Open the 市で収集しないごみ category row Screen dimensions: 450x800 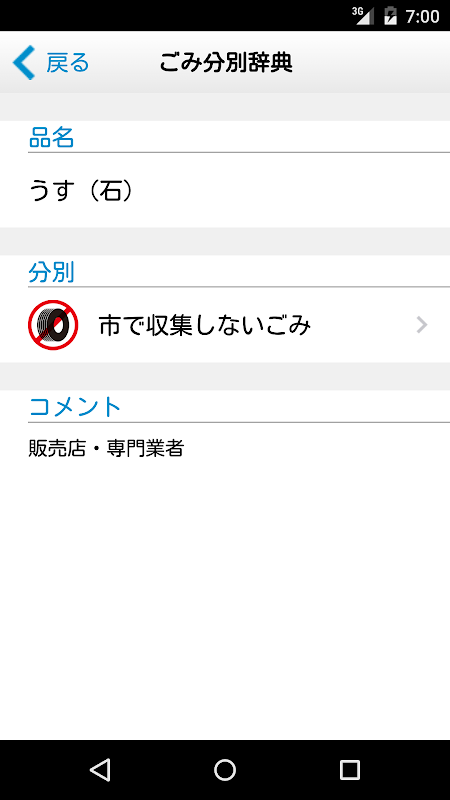225,325
